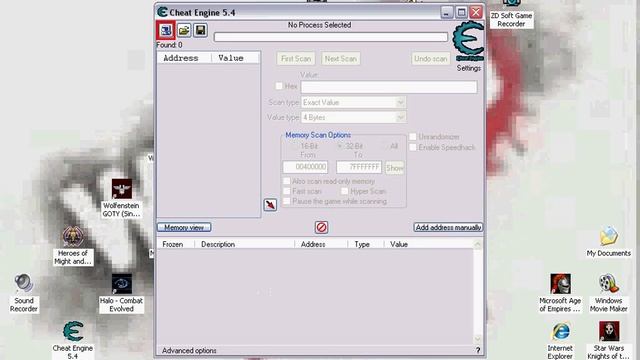Open ZD Soft Game Recorder desktop icon
640x360 pixels.
point(511,14)
